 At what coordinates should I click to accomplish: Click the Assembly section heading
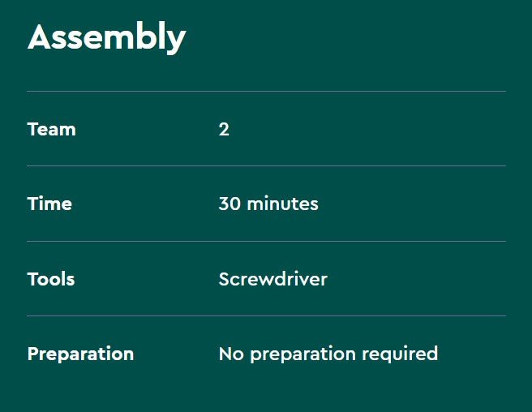106,37
